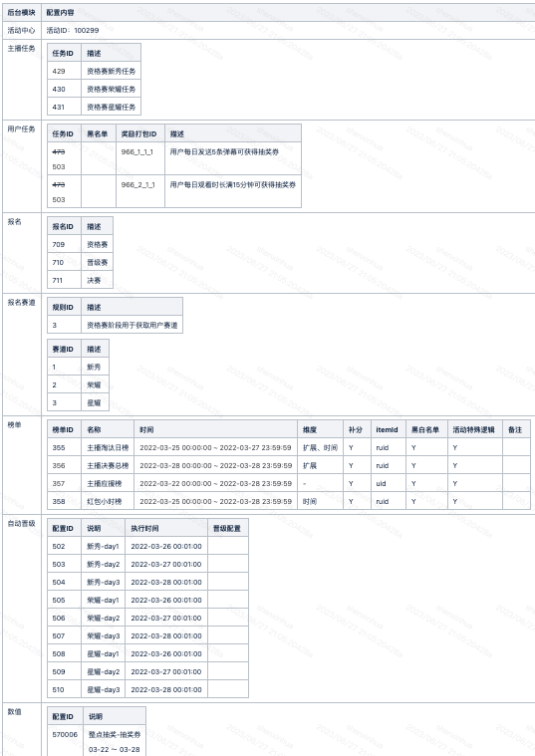Click 自动晋级 module label

pos(21,523)
